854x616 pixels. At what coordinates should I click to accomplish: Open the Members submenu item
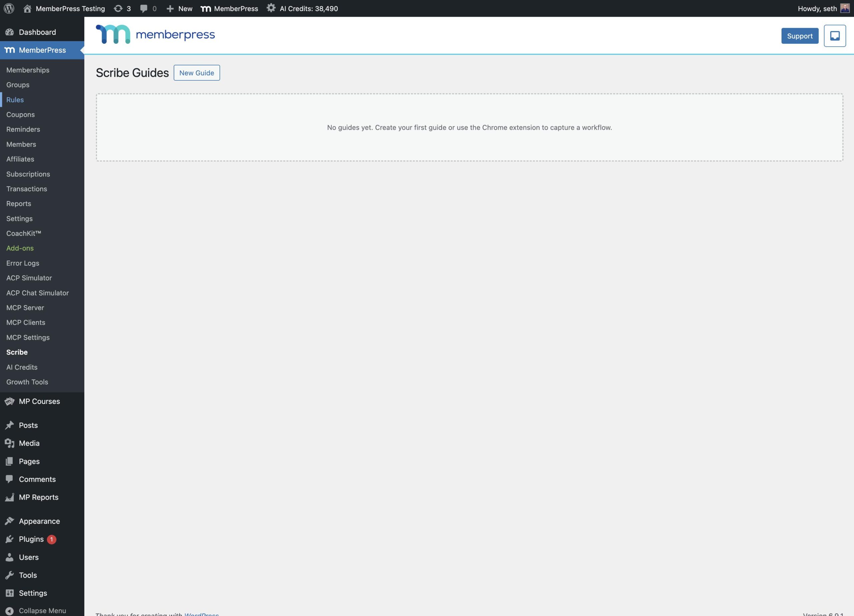click(x=21, y=144)
